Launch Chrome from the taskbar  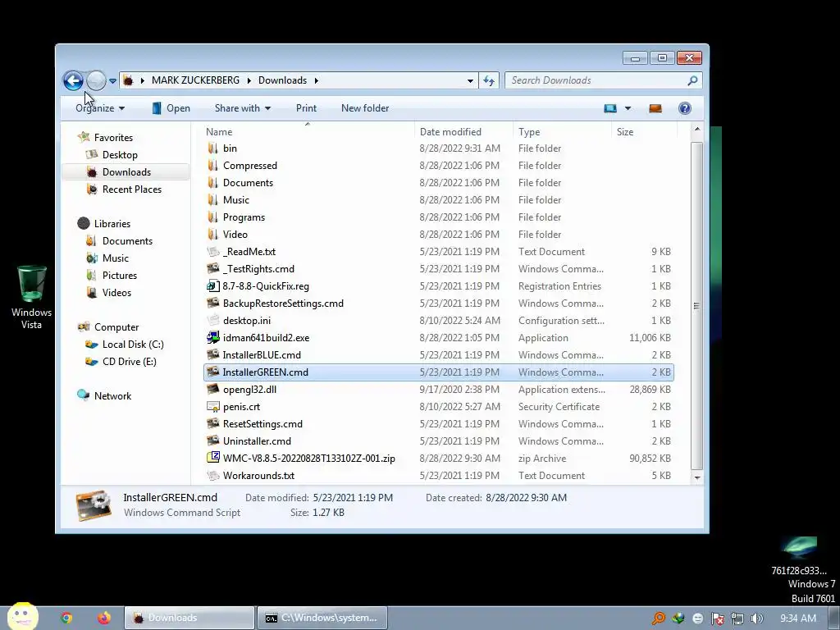tap(66, 618)
